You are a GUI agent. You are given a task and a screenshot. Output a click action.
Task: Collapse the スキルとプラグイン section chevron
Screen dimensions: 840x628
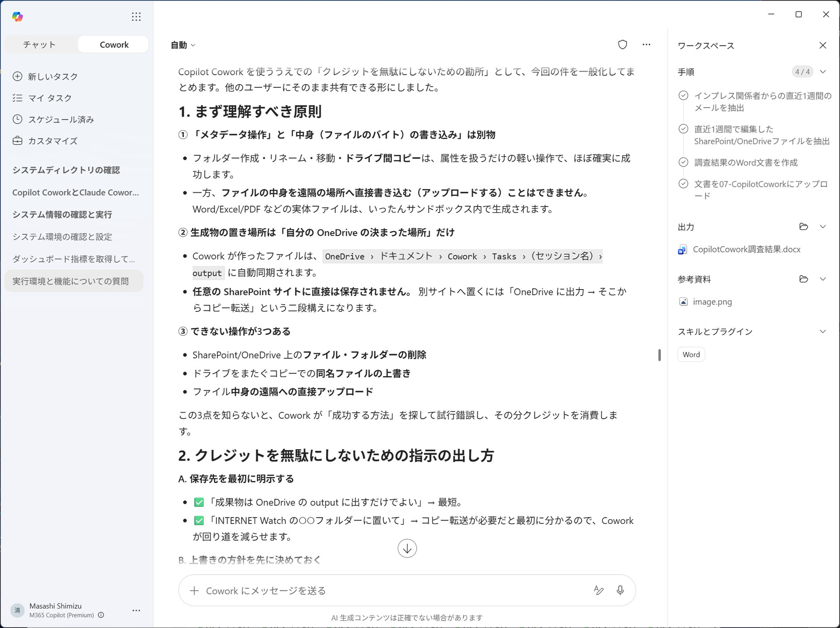pos(822,331)
